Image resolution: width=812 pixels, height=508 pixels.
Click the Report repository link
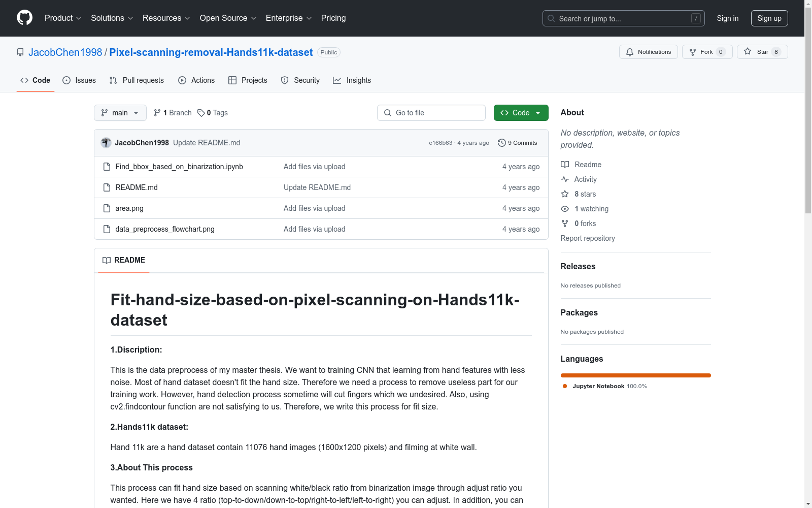coord(588,238)
